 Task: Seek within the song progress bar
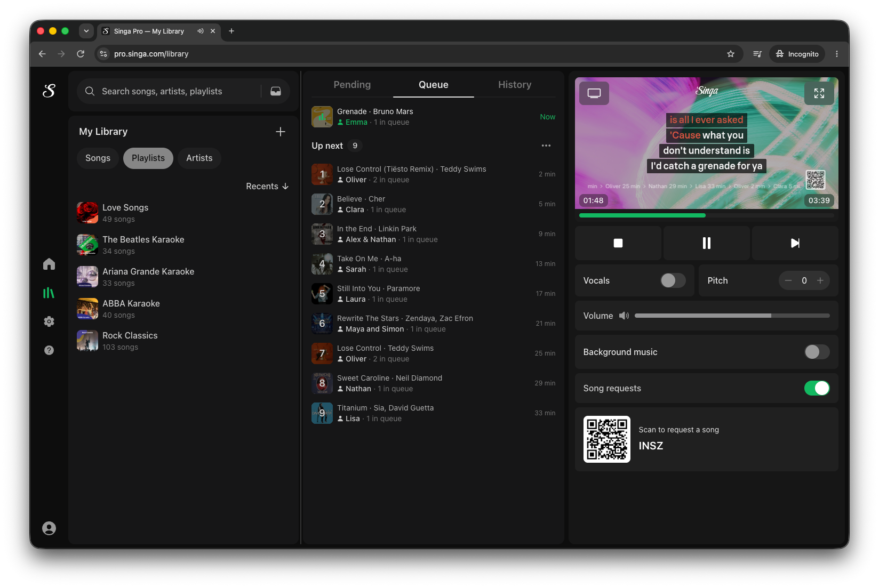[707, 215]
